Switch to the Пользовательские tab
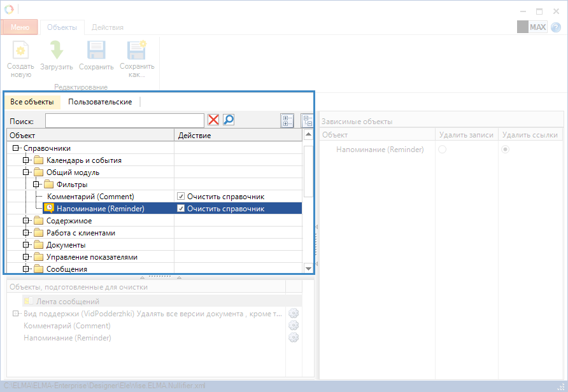 (100, 102)
